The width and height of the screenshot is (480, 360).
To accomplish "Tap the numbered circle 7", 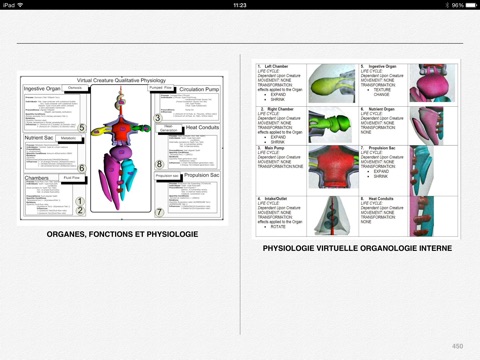I will (160, 212).
